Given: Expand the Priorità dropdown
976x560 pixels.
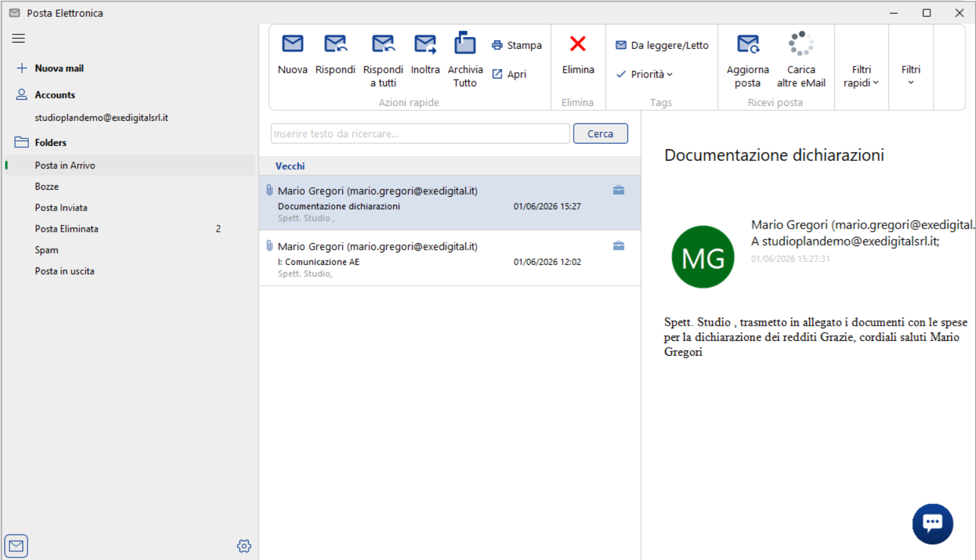Looking at the screenshot, I should pyautogui.click(x=644, y=74).
